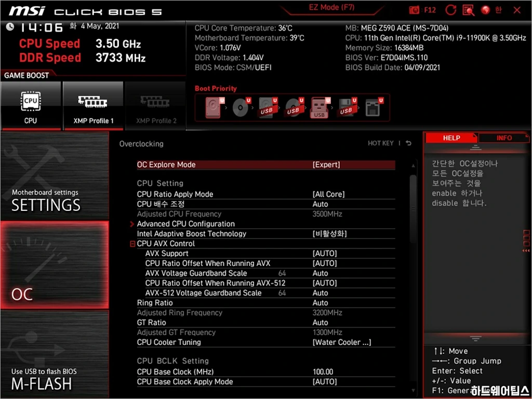Open the CPU Ratio Apply Mode dropdown

(x=266, y=194)
